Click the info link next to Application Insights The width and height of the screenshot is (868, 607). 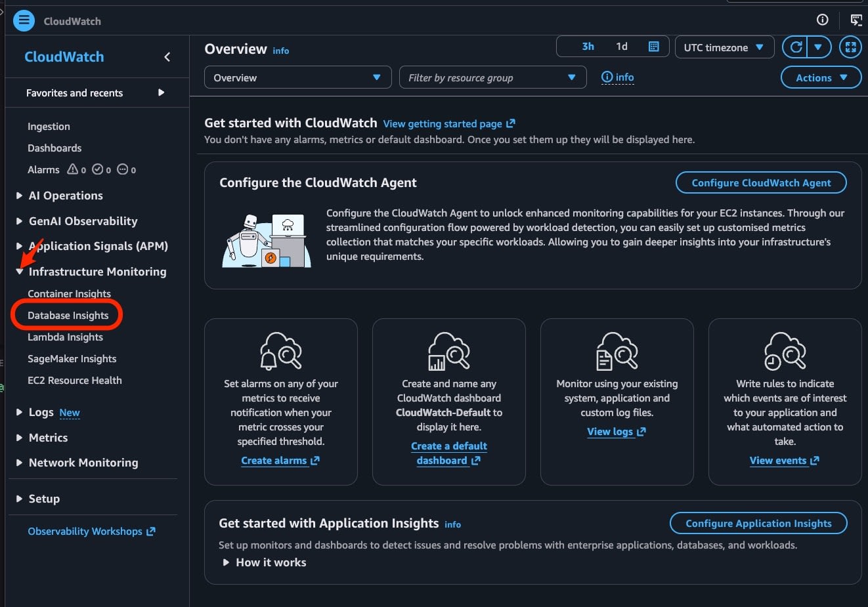(x=452, y=525)
